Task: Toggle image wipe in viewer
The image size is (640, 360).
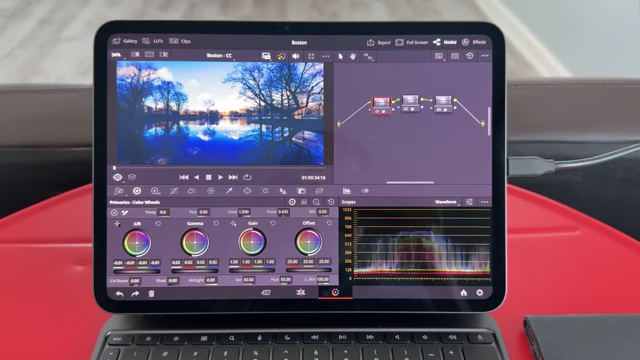Action: point(135,54)
